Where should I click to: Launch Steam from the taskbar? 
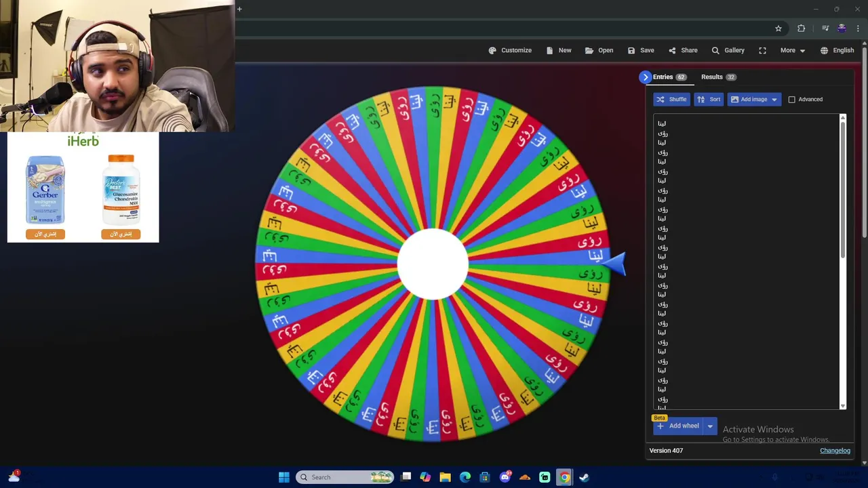[584, 477]
